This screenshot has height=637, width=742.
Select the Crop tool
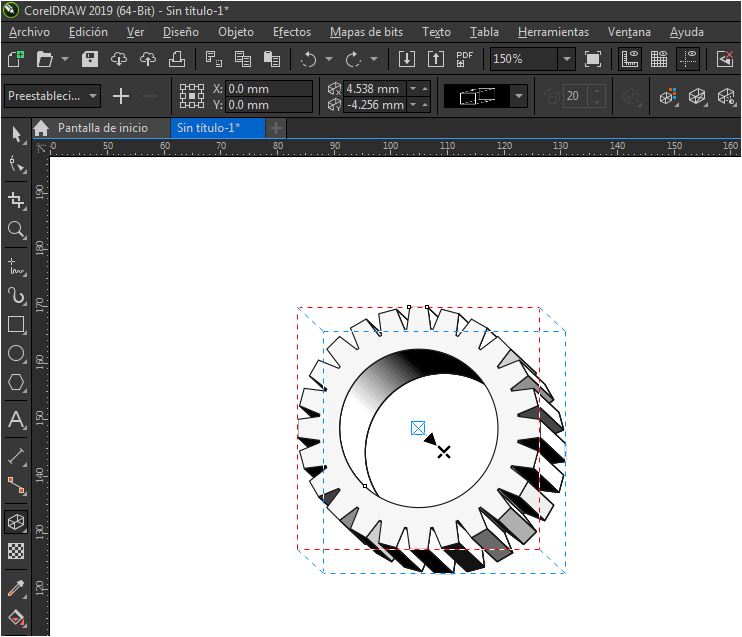tap(17, 200)
